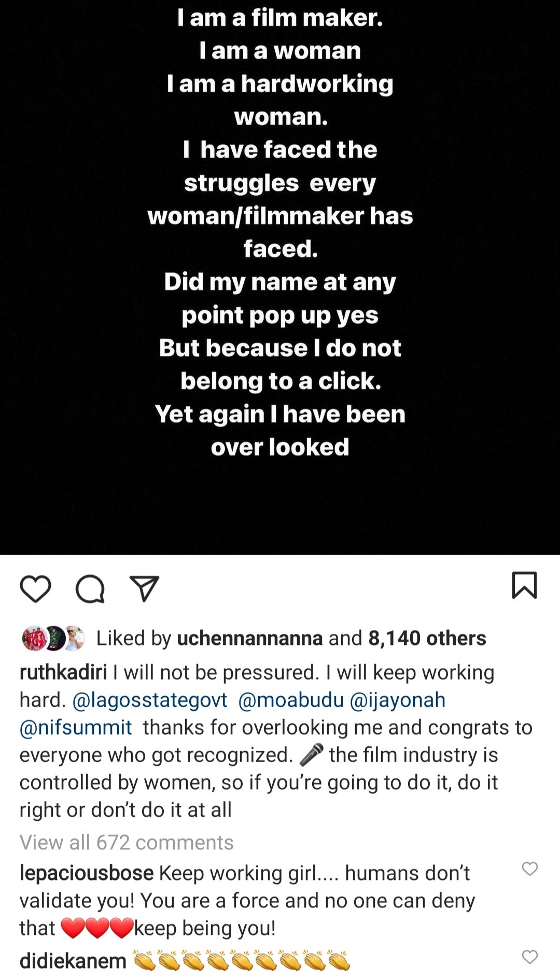
Task: Tap the @ijayonah mention
Action: pyautogui.click(x=398, y=700)
